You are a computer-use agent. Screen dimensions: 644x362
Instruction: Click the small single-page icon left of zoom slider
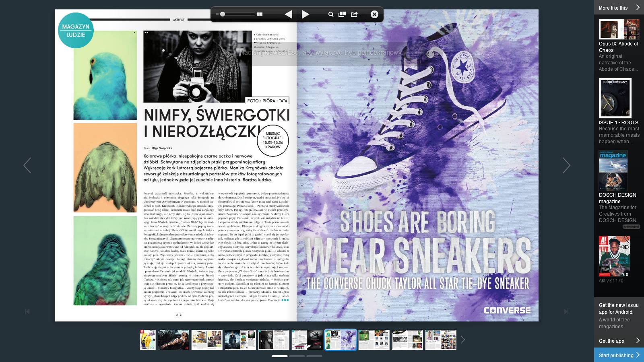[x=217, y=14]
